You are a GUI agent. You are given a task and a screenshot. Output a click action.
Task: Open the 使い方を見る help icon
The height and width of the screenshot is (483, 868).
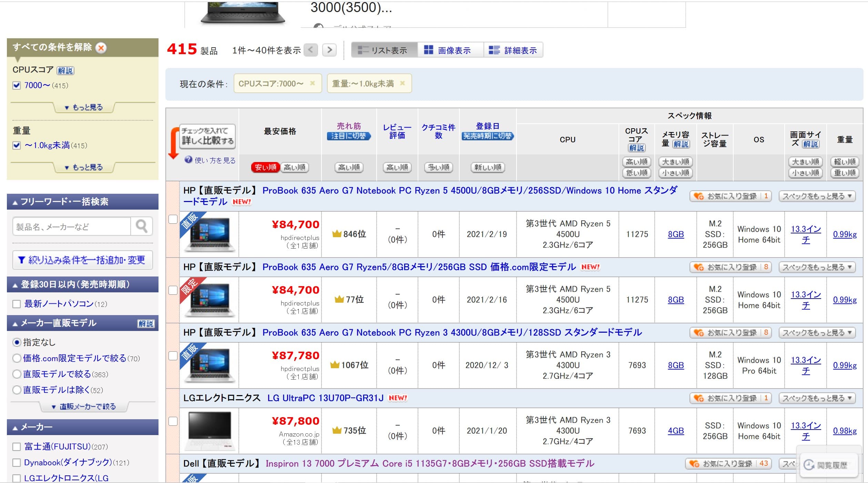coord(188,160)
